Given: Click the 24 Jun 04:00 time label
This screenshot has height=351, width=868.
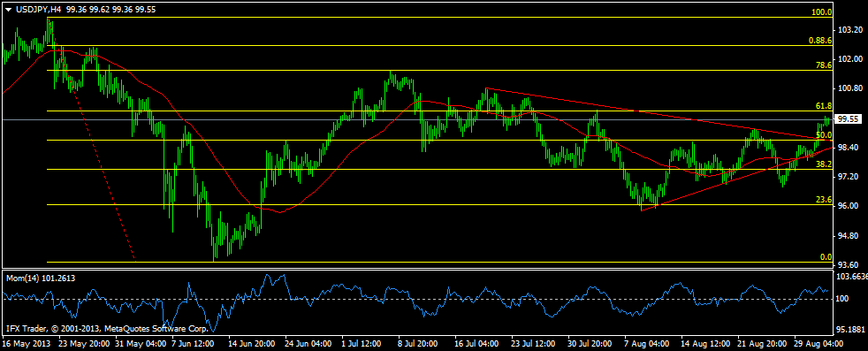Looking at the screenshot, I should (308, 343).
